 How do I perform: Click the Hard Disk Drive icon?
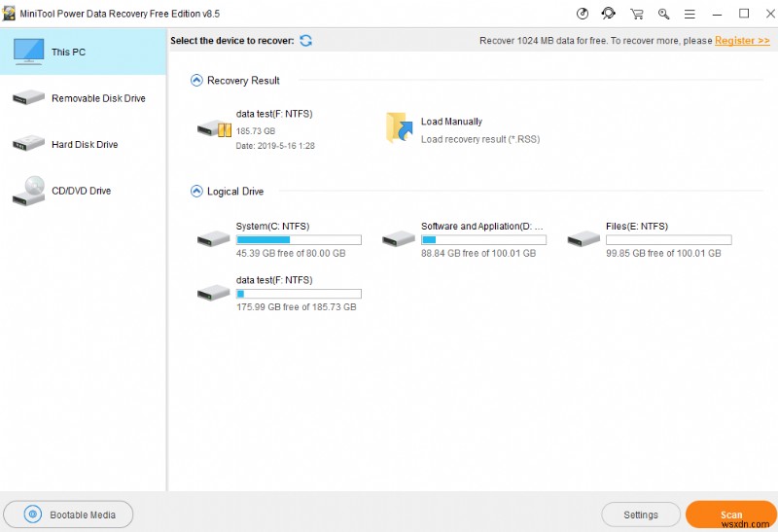(28, 144)
